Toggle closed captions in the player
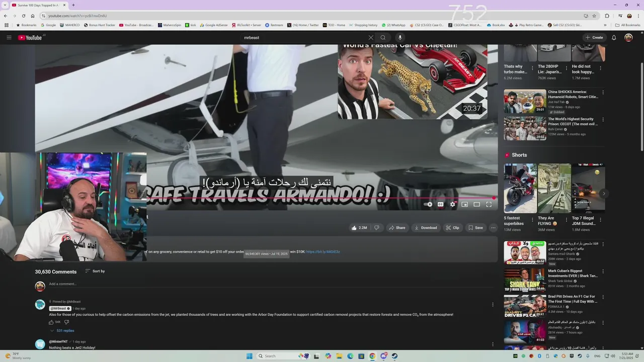 (441, 205)
